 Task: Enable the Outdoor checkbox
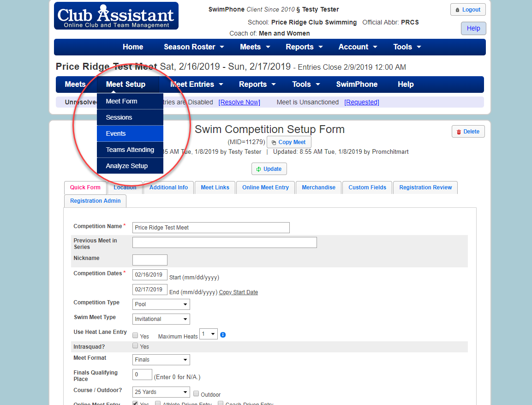click(196, 393)
